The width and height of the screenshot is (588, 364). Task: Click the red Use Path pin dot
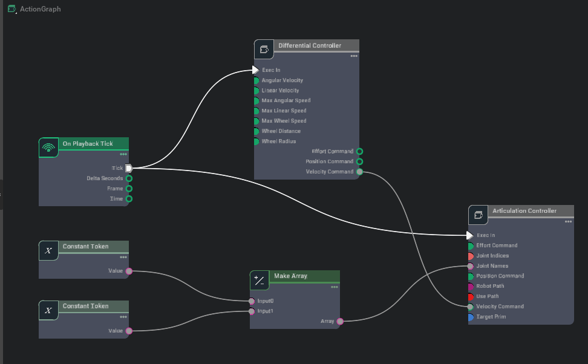[x=471, y=296]
